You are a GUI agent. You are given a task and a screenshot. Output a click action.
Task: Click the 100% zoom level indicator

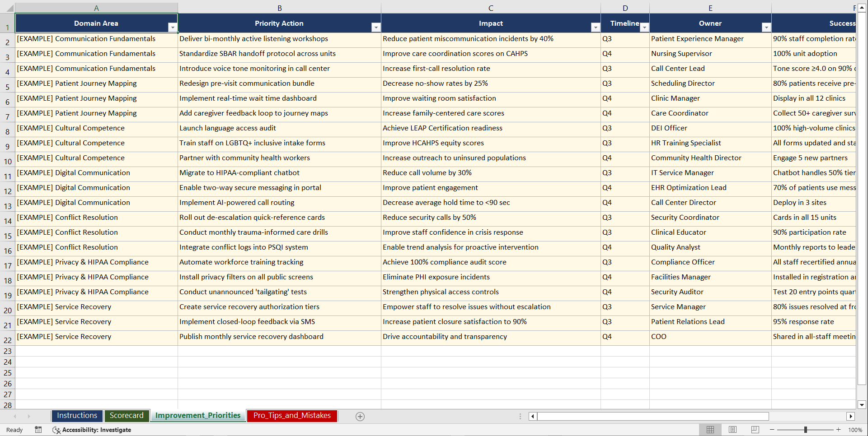pyautogui.click(x=855, y=430)
